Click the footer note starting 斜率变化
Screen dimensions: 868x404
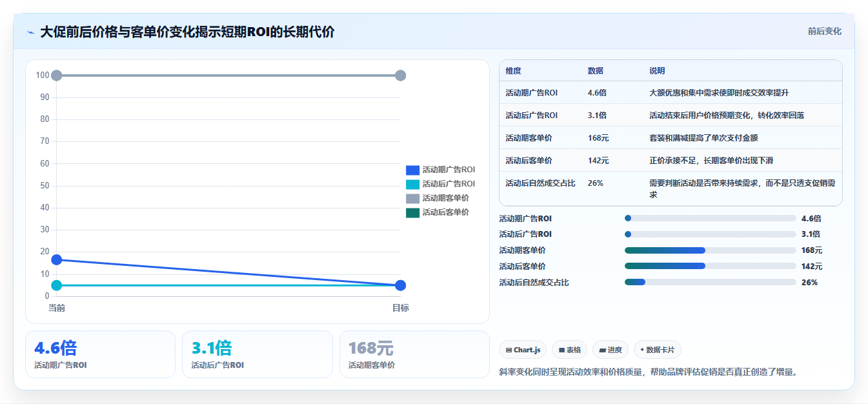(x=649, y=372)
